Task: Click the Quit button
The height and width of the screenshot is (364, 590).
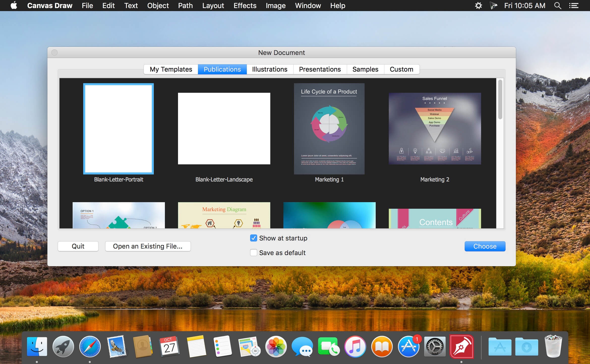Action: 78,246
